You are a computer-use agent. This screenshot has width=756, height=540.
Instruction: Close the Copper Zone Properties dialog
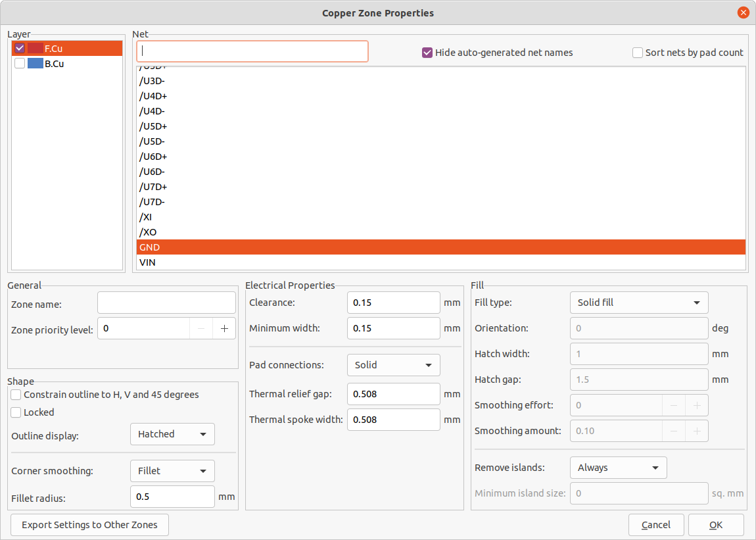pos(744,12)
